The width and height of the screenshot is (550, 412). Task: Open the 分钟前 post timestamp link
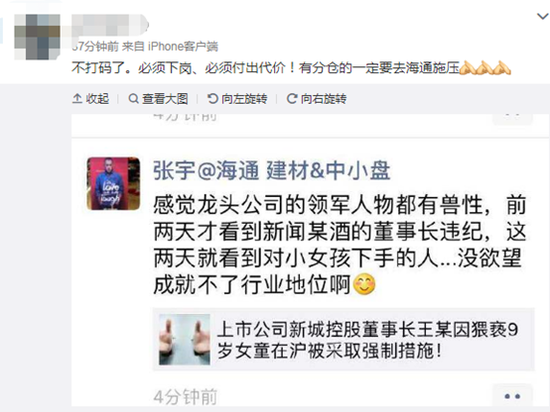pyautogui.click(x=95, y=46)
